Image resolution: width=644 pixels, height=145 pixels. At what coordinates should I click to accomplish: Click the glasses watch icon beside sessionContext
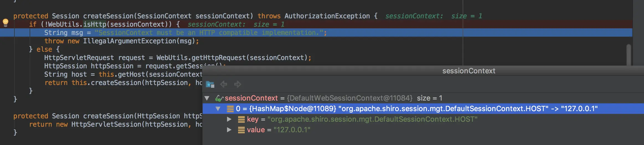click(x=219, y=98)
